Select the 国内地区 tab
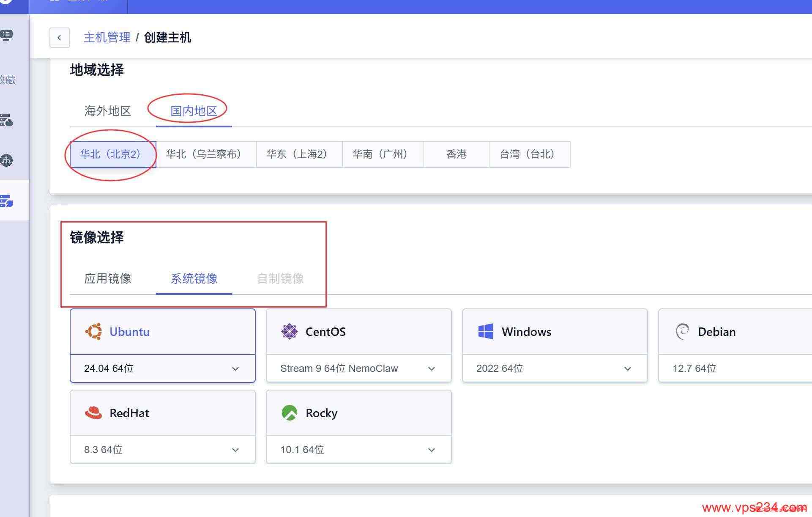 [194, 111]
